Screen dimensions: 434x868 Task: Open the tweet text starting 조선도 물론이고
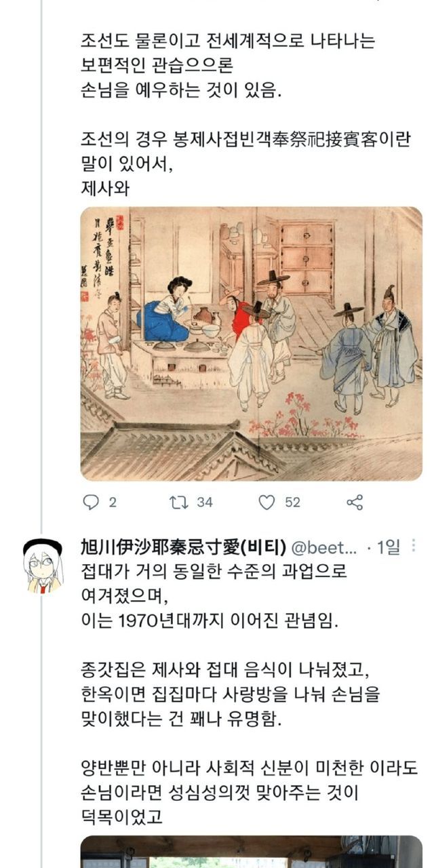227,66
